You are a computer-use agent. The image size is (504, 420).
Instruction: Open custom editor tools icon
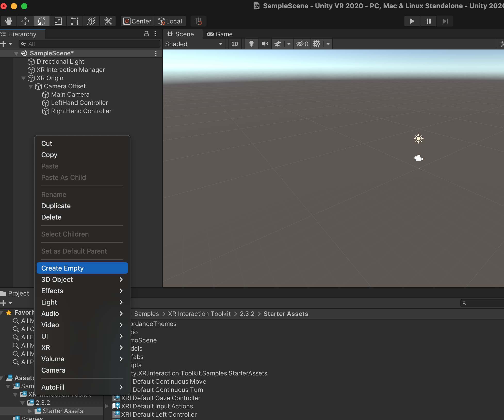(108, 21)
